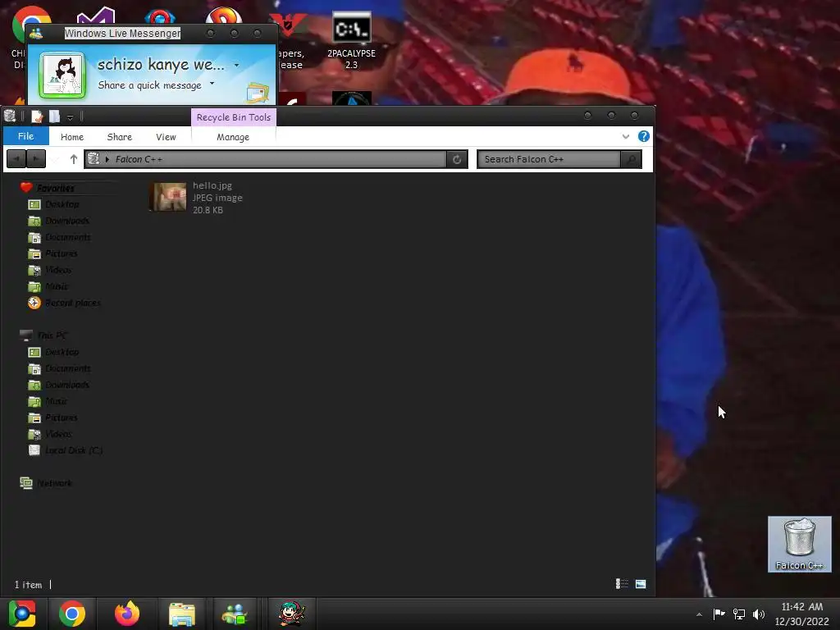Select the View ribbon tab
This screenshot has height=630, width=840.
(x=166, y=137)
